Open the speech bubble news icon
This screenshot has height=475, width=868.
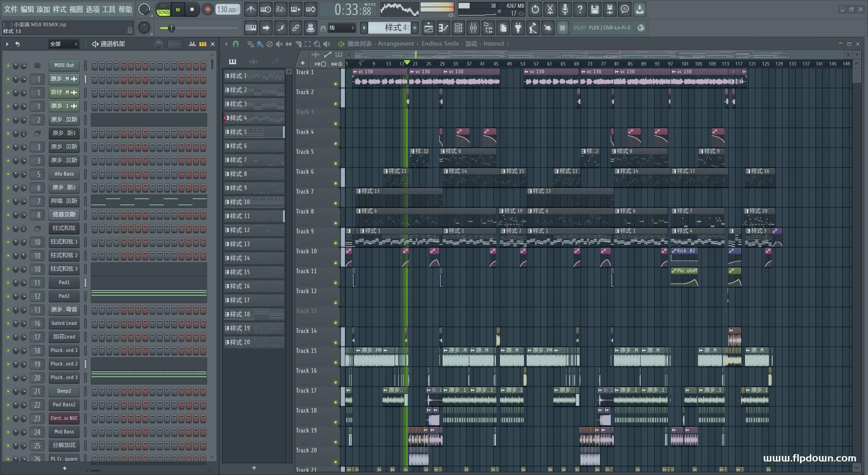tap(625, 9)
